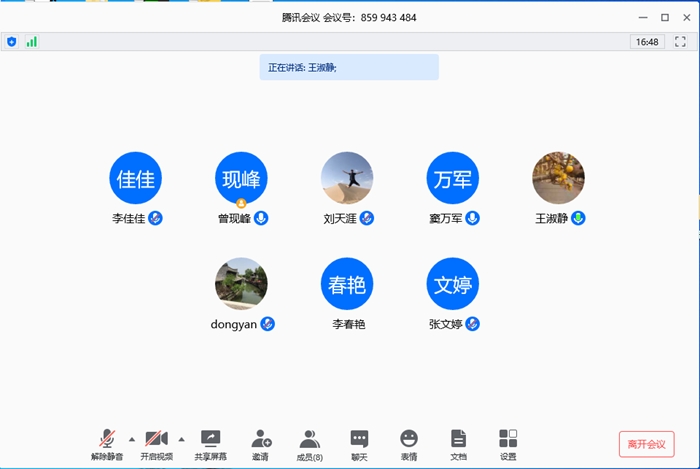Click the red Leave Meeting button
Screen dimensions: 700x469
click(x=646, y=444)
